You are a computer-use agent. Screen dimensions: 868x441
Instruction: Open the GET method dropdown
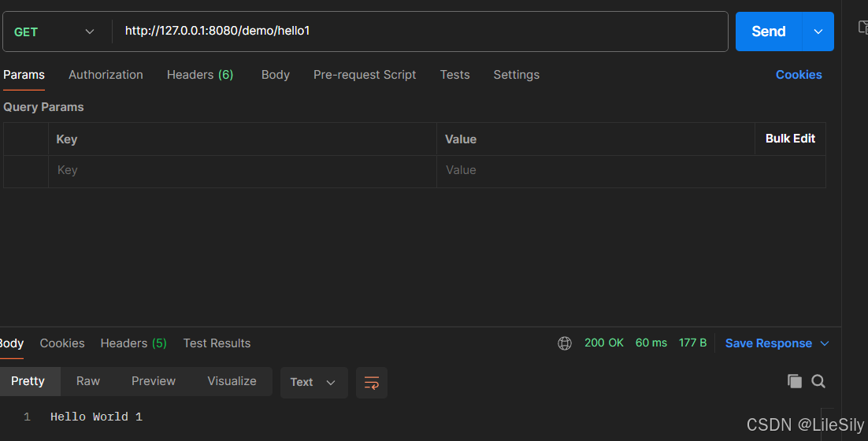(54, 31)
